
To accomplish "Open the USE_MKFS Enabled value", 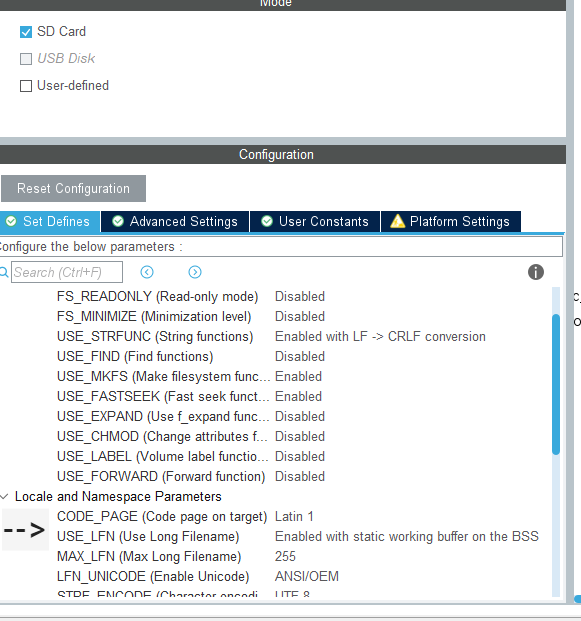I will 298,377.
